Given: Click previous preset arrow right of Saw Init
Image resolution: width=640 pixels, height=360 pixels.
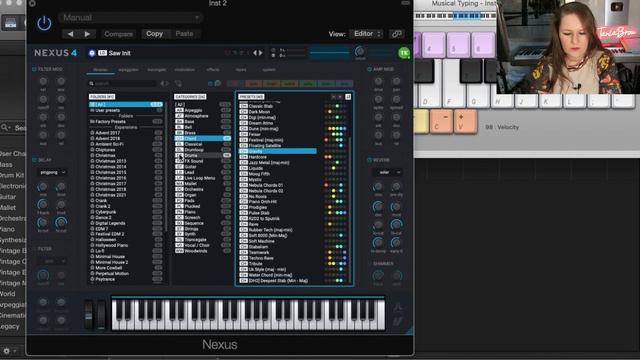Looking at the screenshot, I should (x=255, y=53).
